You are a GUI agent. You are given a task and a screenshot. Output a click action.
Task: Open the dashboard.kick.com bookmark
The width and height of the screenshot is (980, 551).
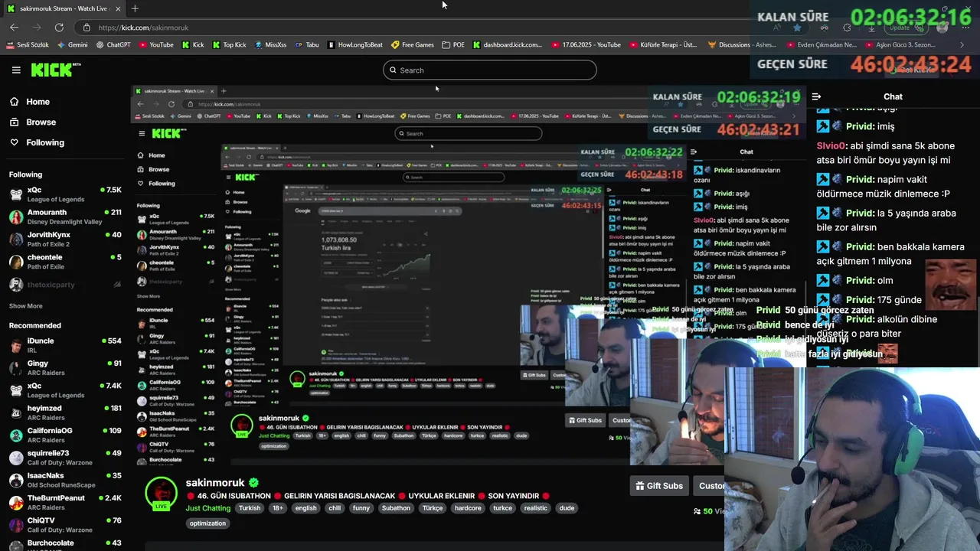(x=508, y=45)
